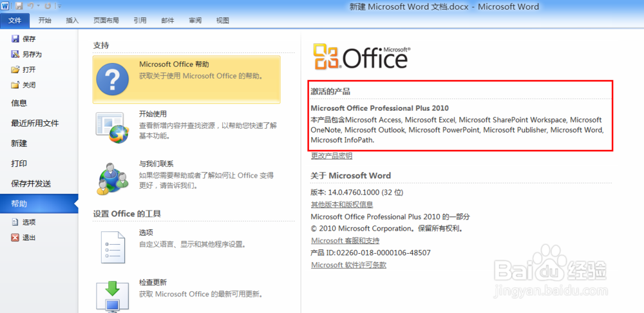Screen dimensions: 644x313
Task: Click the Microsoft Office 帮助 title text
Action: (x=174, y=64)
